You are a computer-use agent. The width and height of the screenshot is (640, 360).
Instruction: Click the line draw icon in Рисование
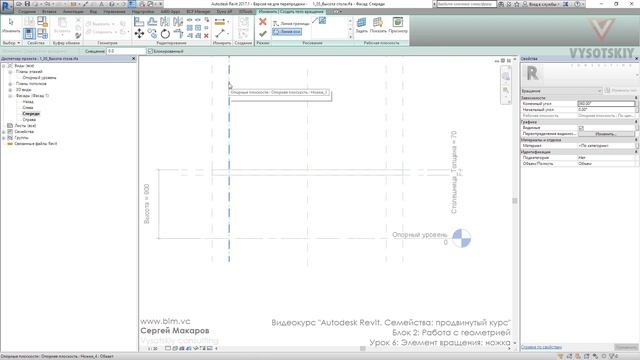(x=315, y=20)
